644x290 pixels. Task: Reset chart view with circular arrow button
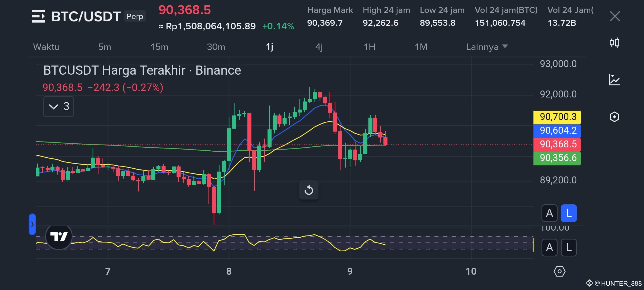(309, 190)
